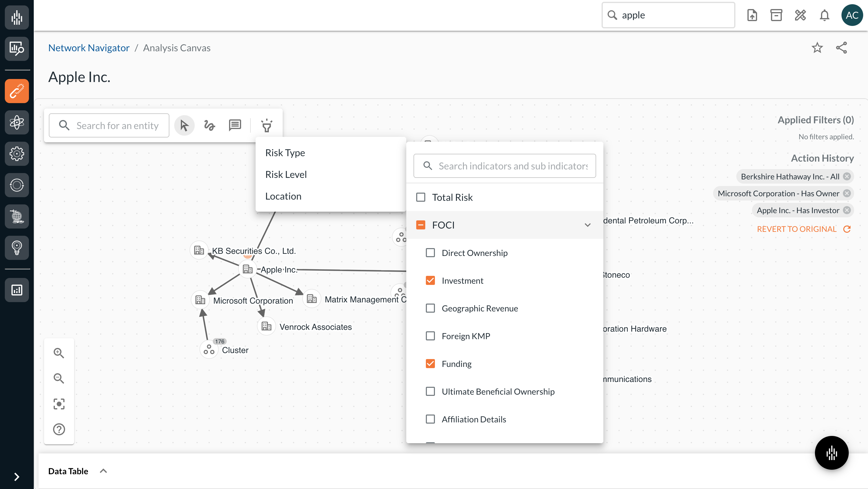Click the sidebar logo icon at top
868x489 pixels.
[x=17, y=17]
